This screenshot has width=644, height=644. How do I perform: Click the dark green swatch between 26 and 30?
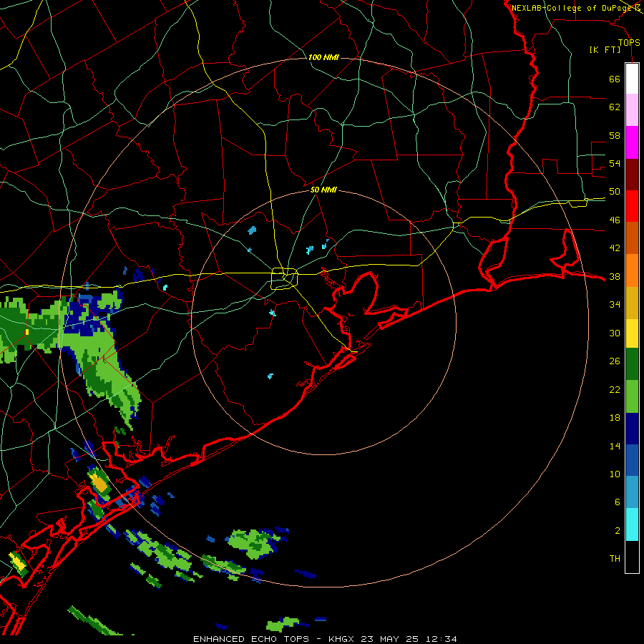click(632, 364)
